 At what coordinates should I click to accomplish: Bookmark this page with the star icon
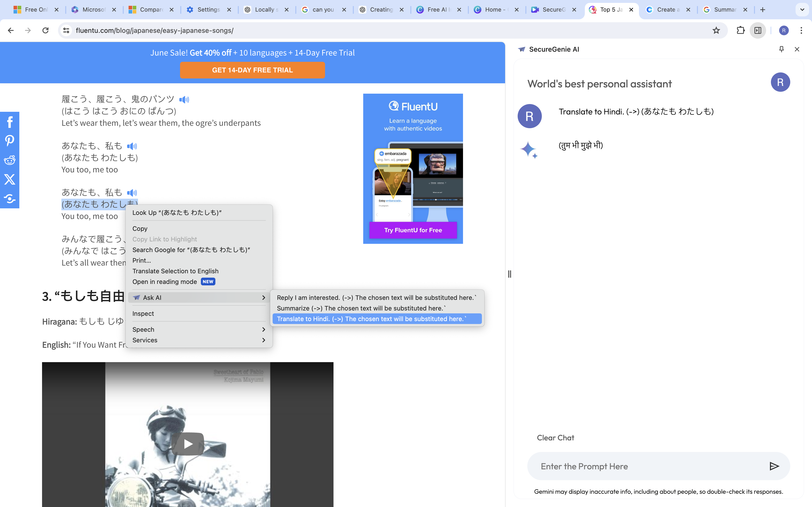click(x=716, y=30)
